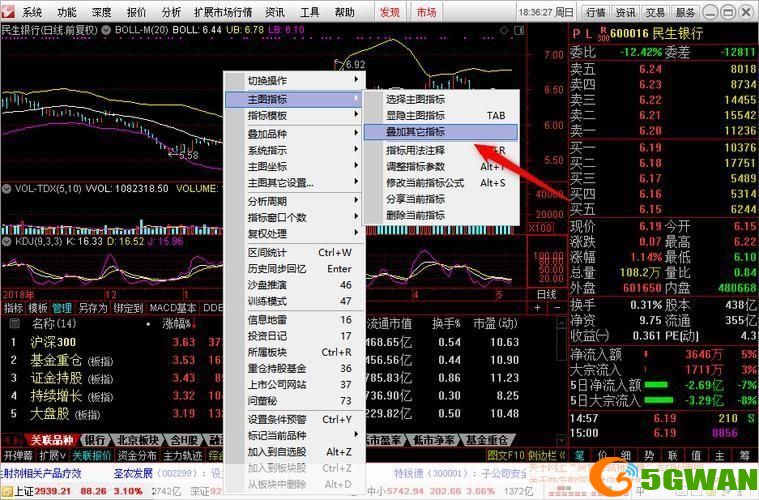This screenshot has width=759, height=500.
Task: Click the P marker before stock code
Action: click(x=576, y=34)
